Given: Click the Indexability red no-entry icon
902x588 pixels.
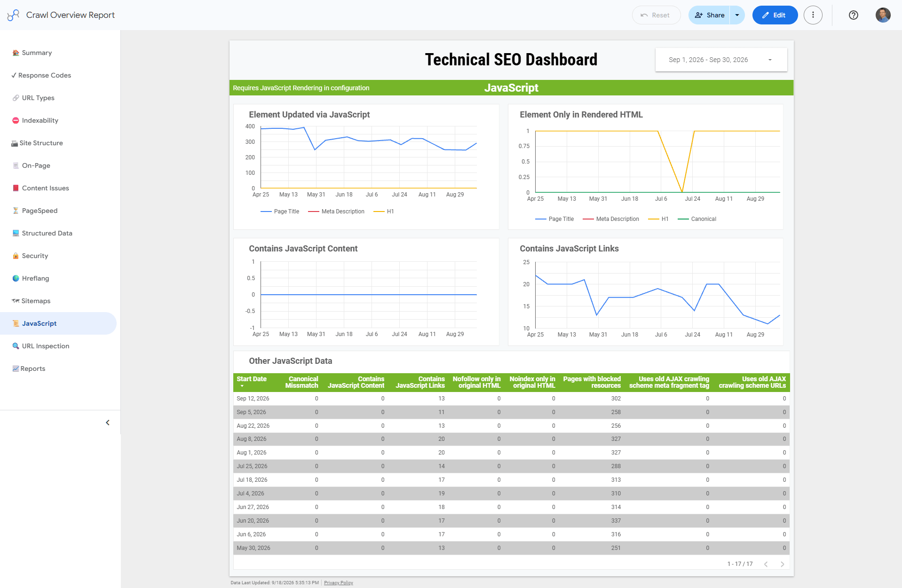Looking at the screenshot, I should (16, 120).
